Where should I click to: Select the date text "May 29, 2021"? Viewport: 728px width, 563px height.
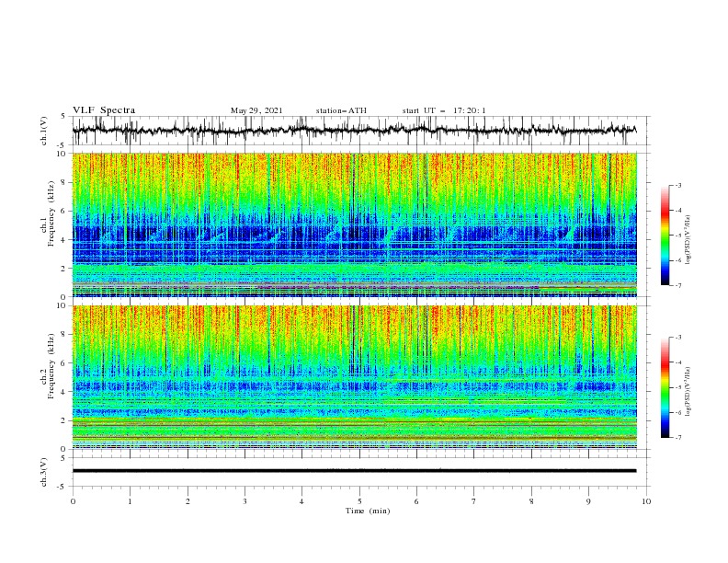(x=256, y=110)
